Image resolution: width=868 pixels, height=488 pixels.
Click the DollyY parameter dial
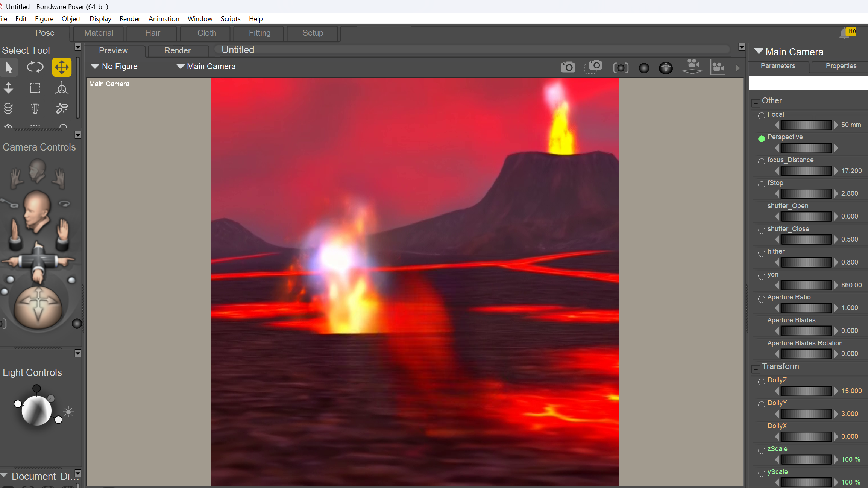coord(806,414)
